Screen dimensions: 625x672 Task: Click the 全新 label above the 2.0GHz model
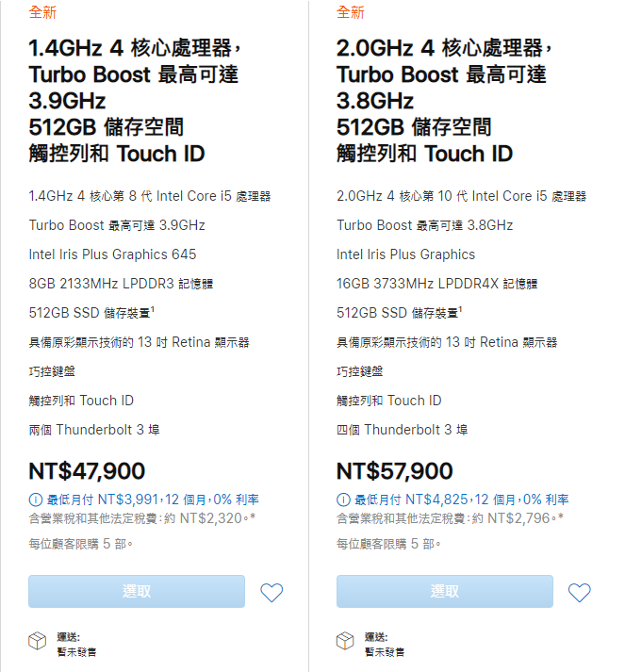point(351,12)
